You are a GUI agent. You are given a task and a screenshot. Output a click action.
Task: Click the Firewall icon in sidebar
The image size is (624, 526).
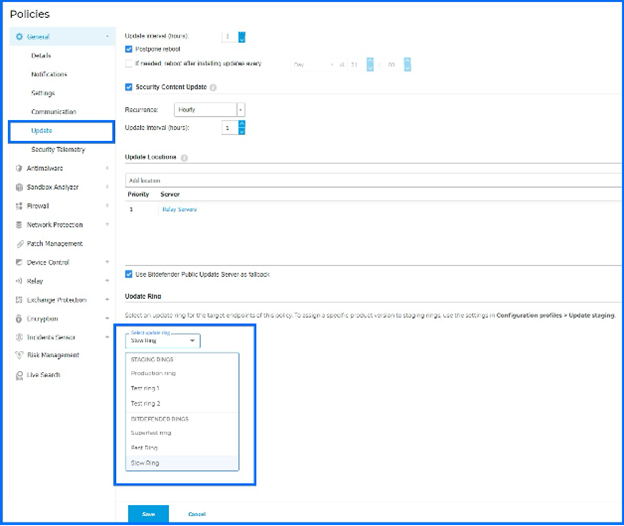point(19,206)
